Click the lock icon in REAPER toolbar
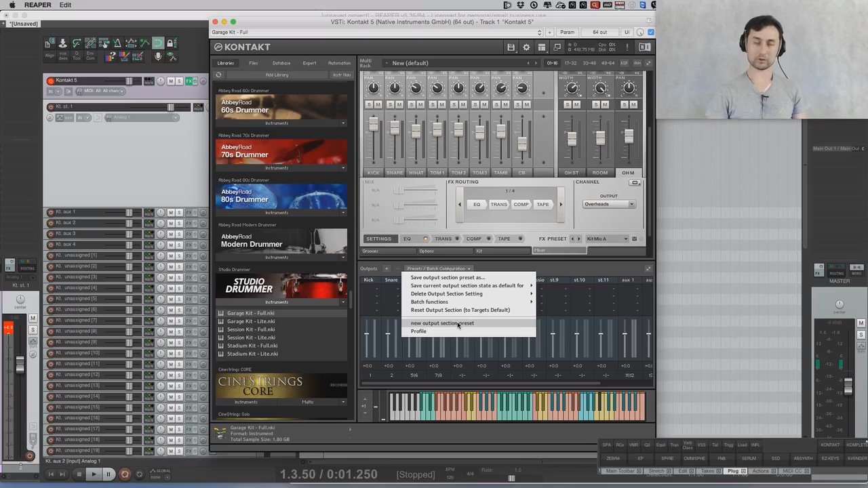The height and width of the screenshot is (488, 868). pos(171,43)
